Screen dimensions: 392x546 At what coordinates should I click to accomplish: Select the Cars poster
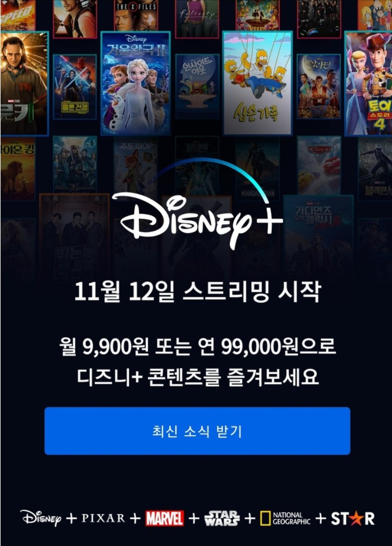tap(319, 165)
